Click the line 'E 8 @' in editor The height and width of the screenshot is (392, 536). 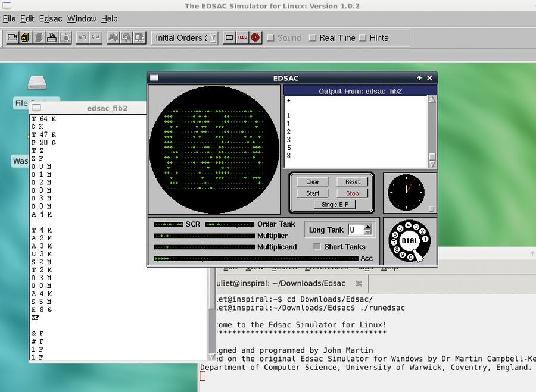(41, 310)
